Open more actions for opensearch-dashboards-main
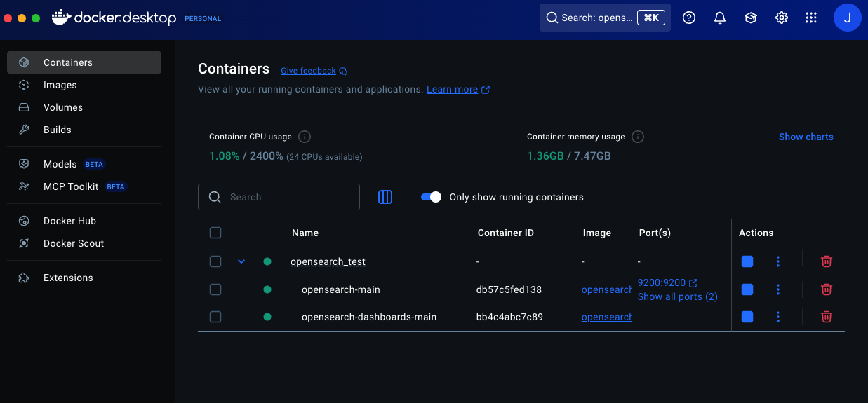The image size is (868, 403). pos(778,317)
